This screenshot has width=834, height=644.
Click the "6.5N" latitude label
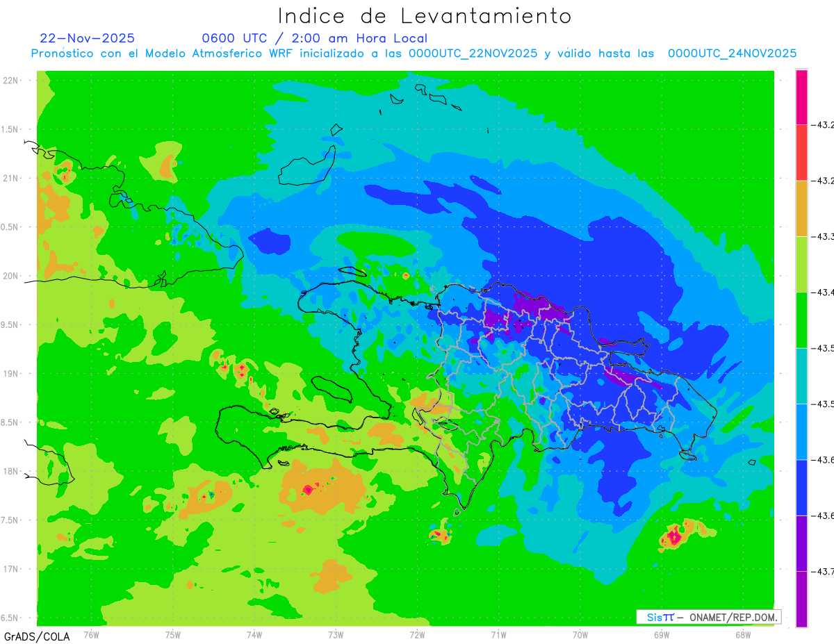[10, 618]
